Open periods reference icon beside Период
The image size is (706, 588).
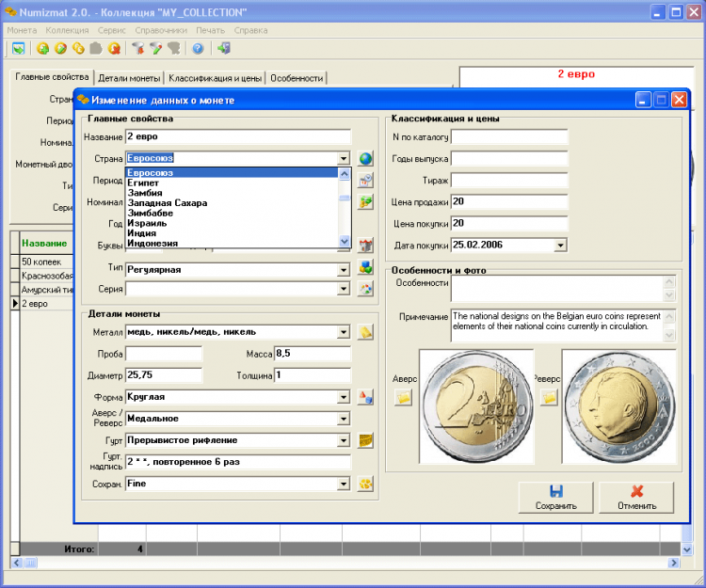tap(365, 181)
